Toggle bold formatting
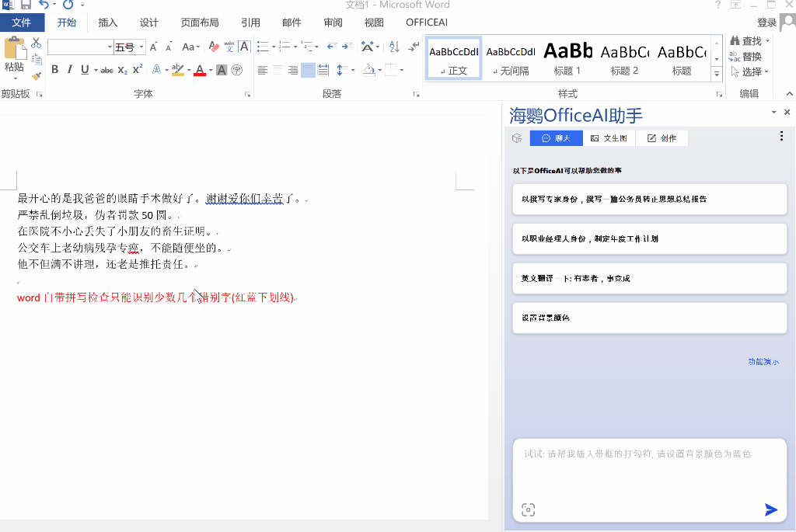This screenshot has width=796, height=532. [x=54, y=69]
